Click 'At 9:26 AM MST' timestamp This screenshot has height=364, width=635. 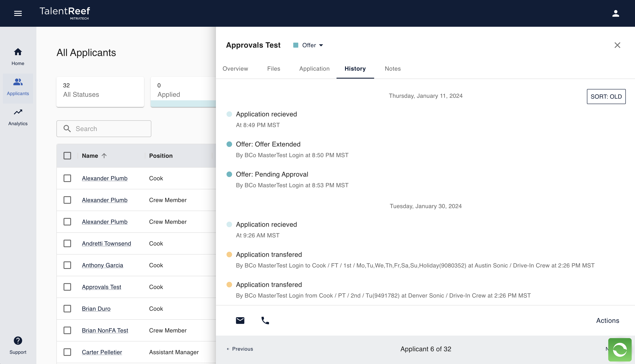pyautogui.click(x=258, y=235)
